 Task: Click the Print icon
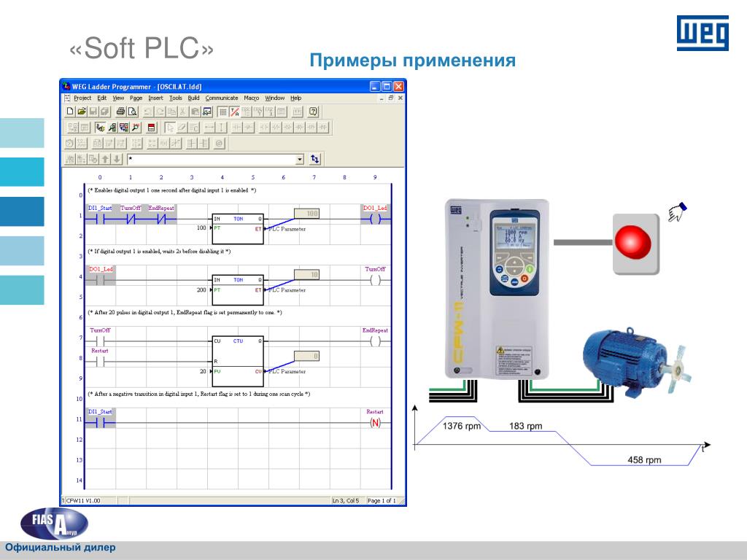pos(120,112)
